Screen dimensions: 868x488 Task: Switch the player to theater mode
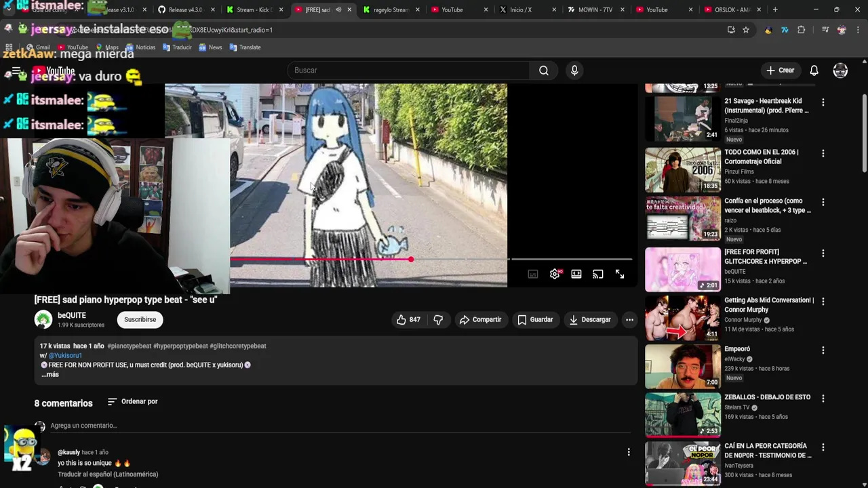pyautogui.click(x=576, y=274)
